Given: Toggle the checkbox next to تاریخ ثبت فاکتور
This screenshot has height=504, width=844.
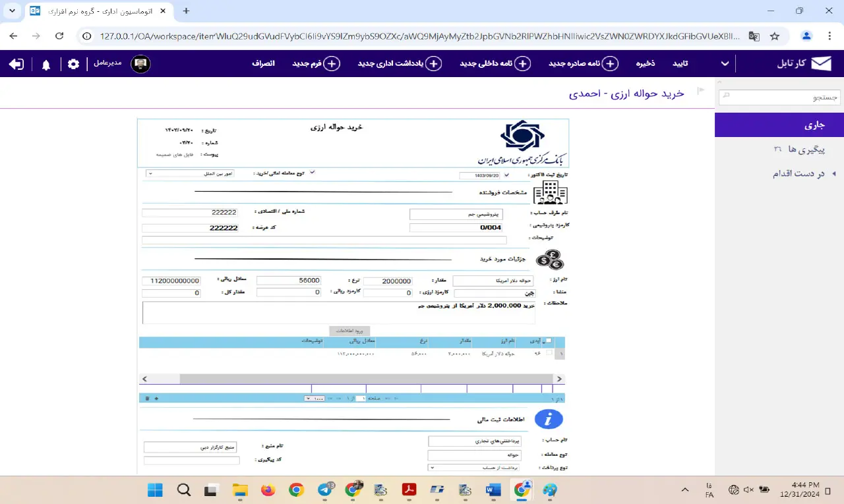Looking at the screenshot, I should tap(506, 175).
